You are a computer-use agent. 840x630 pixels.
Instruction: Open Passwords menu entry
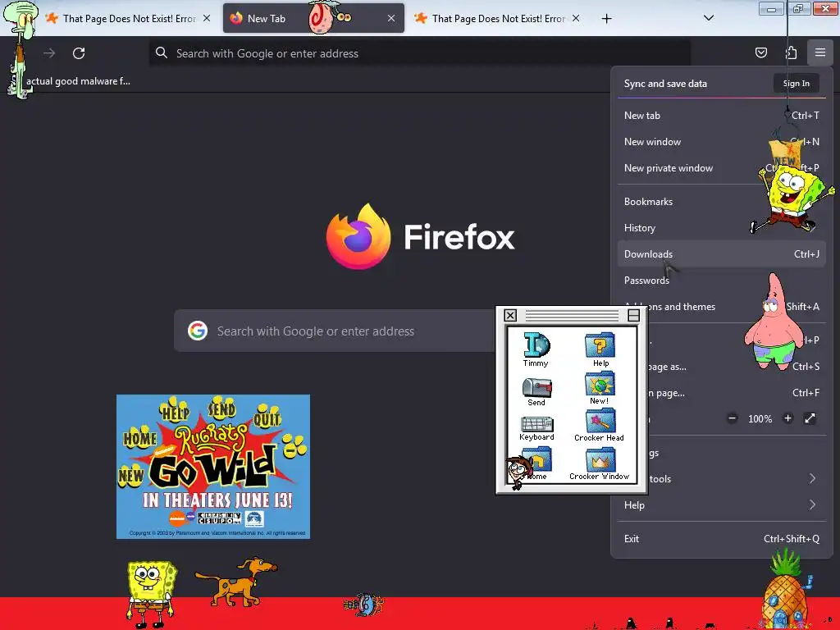tap(721, 281)
